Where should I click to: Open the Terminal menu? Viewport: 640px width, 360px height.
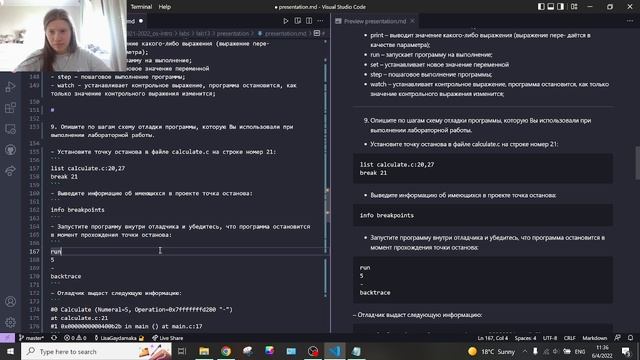141,7
